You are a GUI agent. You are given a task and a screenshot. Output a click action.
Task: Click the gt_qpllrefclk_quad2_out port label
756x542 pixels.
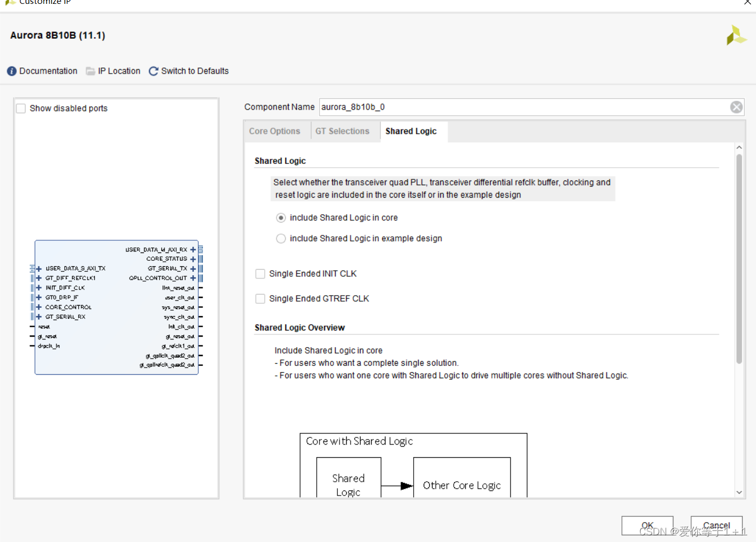(x=167, y=365)
